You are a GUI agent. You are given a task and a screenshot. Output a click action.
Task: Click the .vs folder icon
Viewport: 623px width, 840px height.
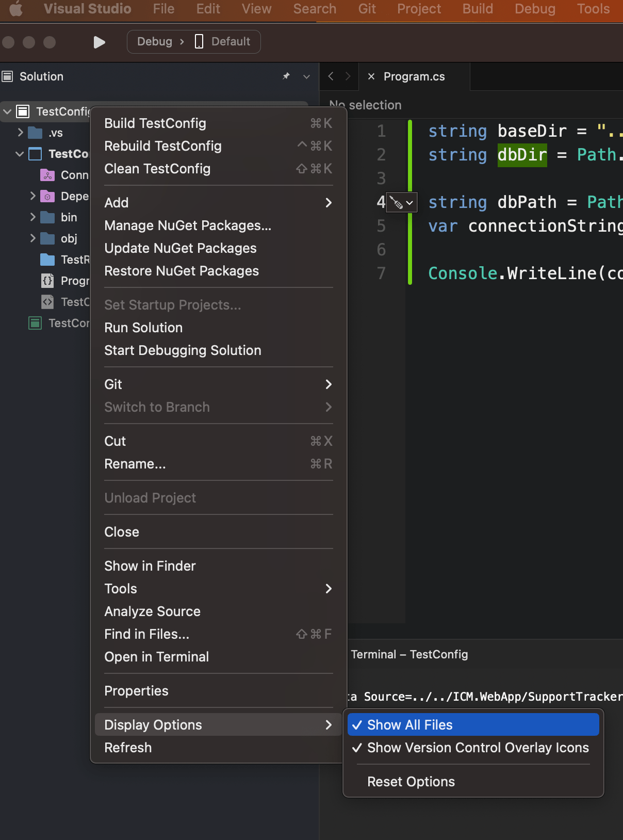(35, 133)
